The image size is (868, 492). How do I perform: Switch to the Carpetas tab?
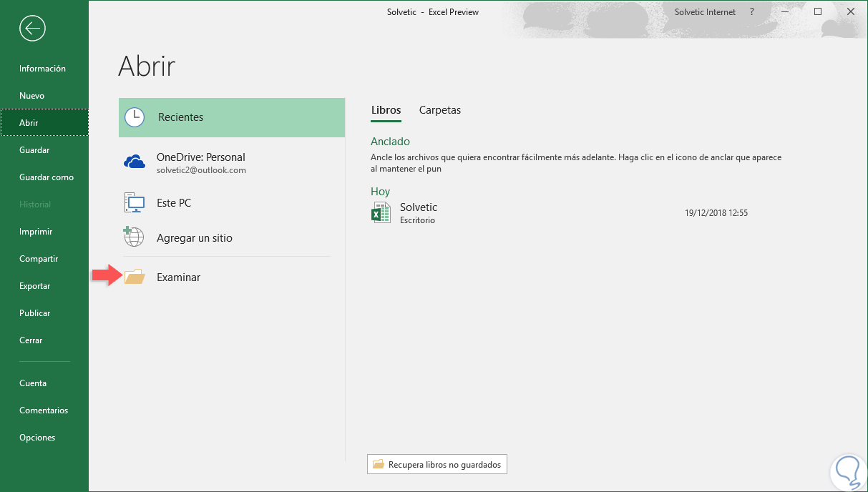[x=440, y=110]
